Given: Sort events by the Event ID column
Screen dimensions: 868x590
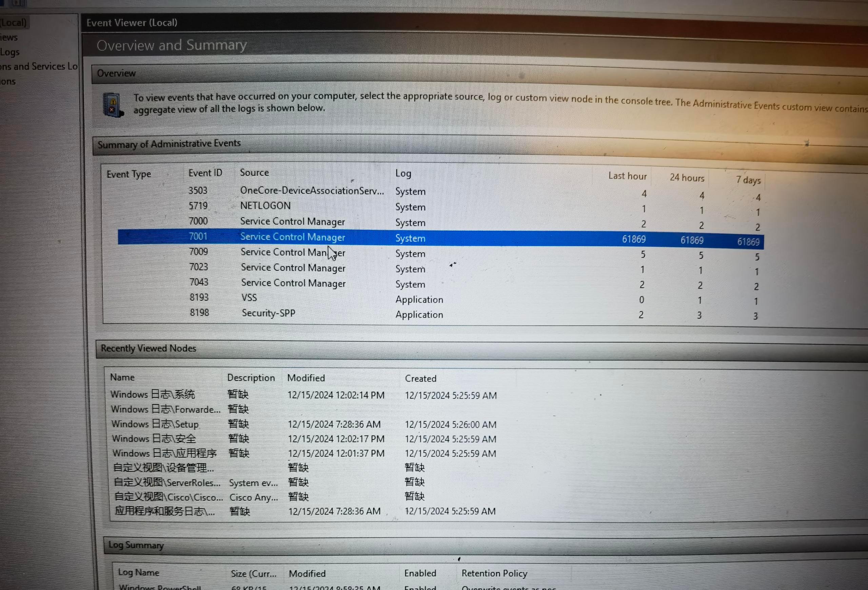Looking at the screenshot, I should pyautogui.click(x=205, y=173).
